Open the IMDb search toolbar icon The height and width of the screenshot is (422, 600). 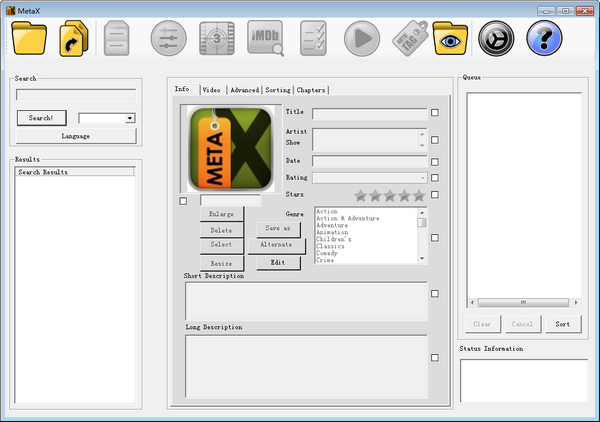(265, 39)
